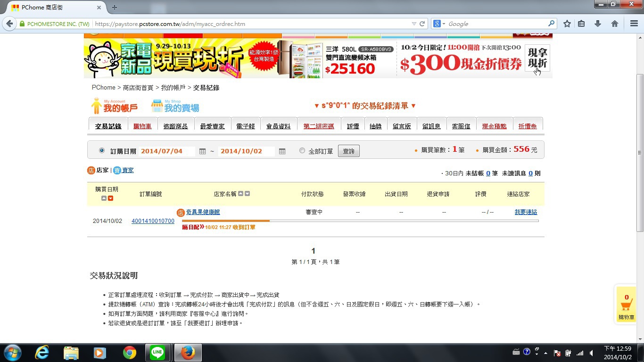Open calendar picker for end date 2014/10/02

(x=282, y=151)
